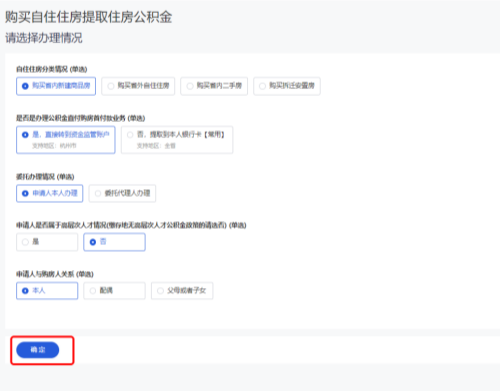
Task: Select 父母或者子女 relationship option
Action: (x=182, y=291)
